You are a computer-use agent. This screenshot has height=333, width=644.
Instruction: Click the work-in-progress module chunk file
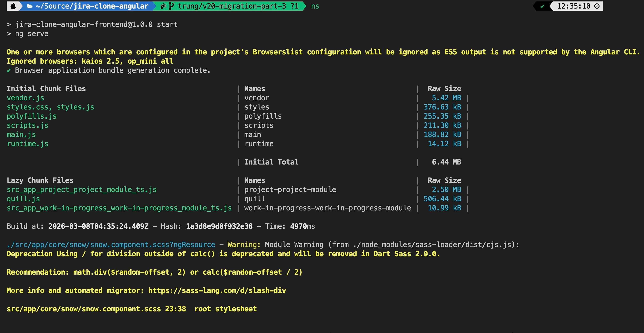click(x=119, y=208)
